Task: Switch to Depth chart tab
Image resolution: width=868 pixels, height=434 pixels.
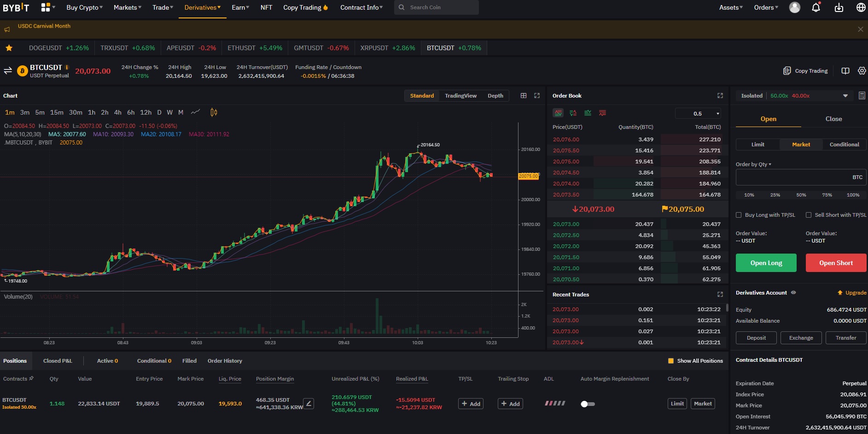Action: pyautogui.click(x=495, y=96)
